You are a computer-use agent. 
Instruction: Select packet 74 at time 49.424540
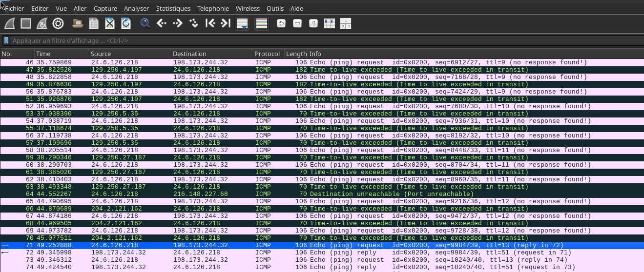[322, 267]
